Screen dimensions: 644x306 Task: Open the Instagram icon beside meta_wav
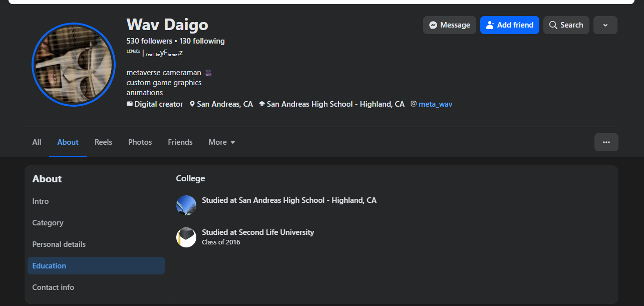(414, 104)
